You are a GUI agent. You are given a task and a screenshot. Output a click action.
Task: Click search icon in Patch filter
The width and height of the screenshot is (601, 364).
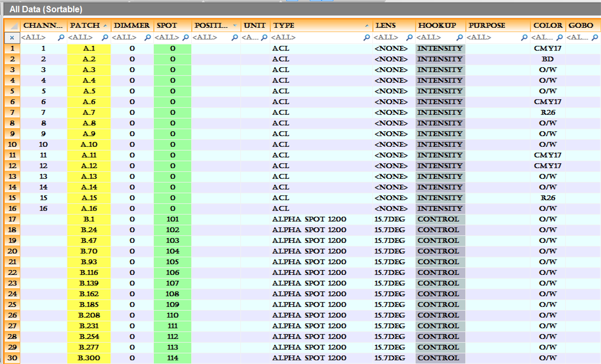tap(105, 38)
